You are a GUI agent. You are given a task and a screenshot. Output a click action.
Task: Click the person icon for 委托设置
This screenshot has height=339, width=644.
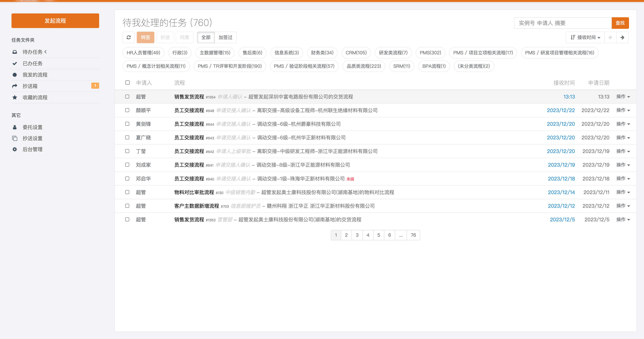(x=15, y=127)
